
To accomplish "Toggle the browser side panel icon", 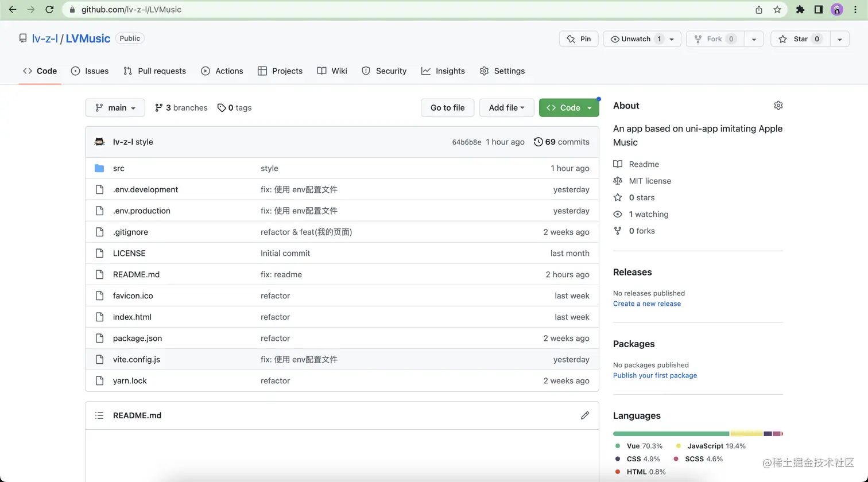I will [x=819, y=10].
